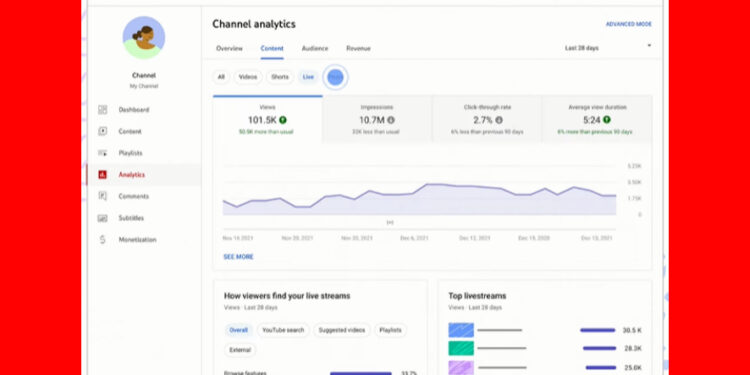Filter content by the Shorts chip

280,77
